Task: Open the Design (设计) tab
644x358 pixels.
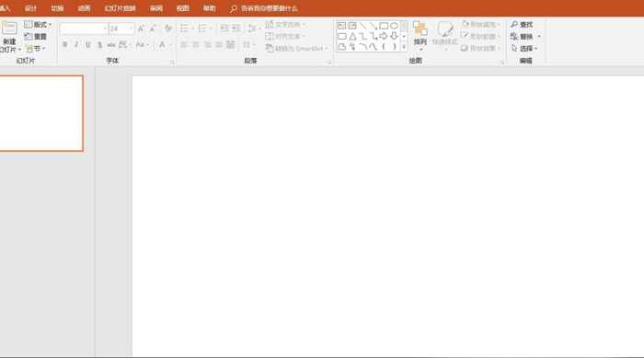Action: (x=30, y=8)
